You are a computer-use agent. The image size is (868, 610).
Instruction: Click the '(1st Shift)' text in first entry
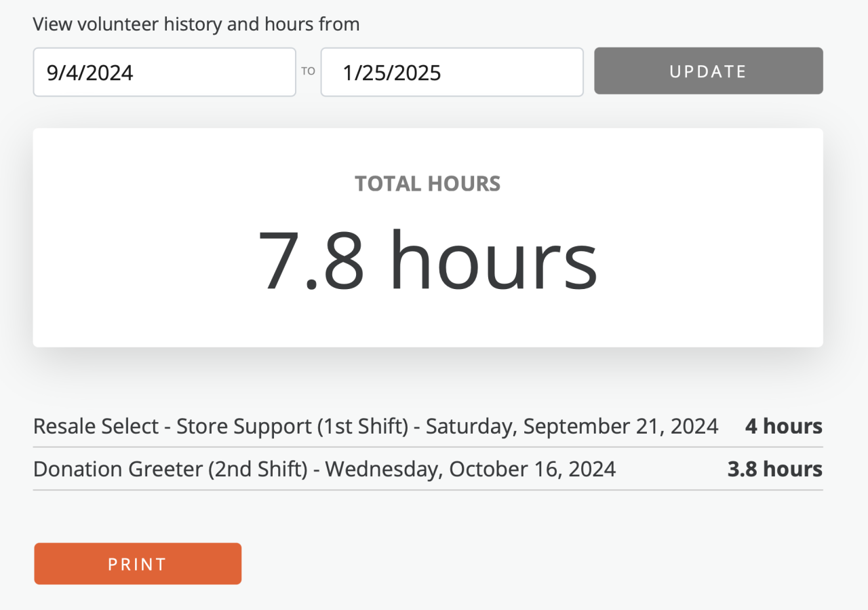click(363, 426)
